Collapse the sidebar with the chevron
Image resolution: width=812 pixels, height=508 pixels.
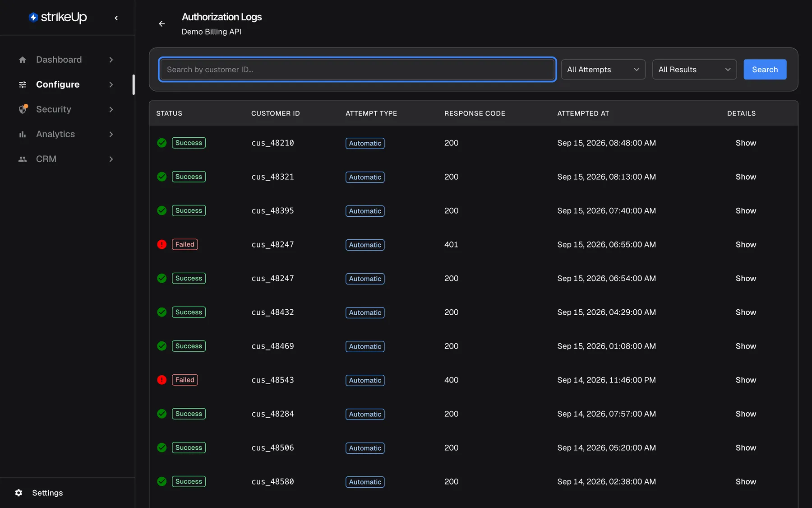tap(116, 18)
